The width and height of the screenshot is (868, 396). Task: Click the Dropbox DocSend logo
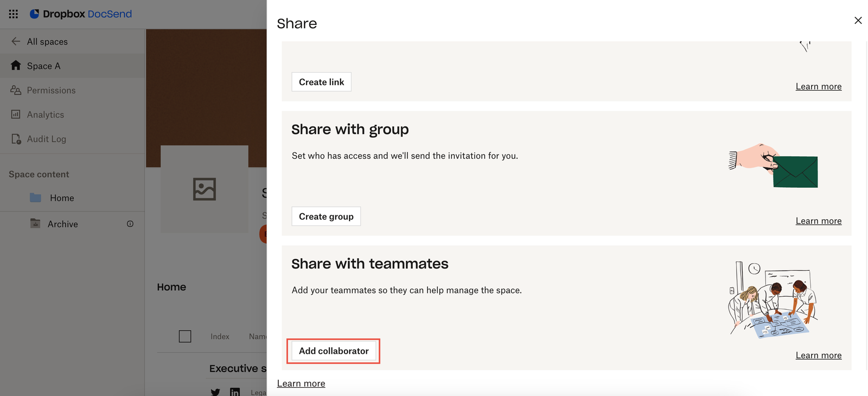pos(81,14)
